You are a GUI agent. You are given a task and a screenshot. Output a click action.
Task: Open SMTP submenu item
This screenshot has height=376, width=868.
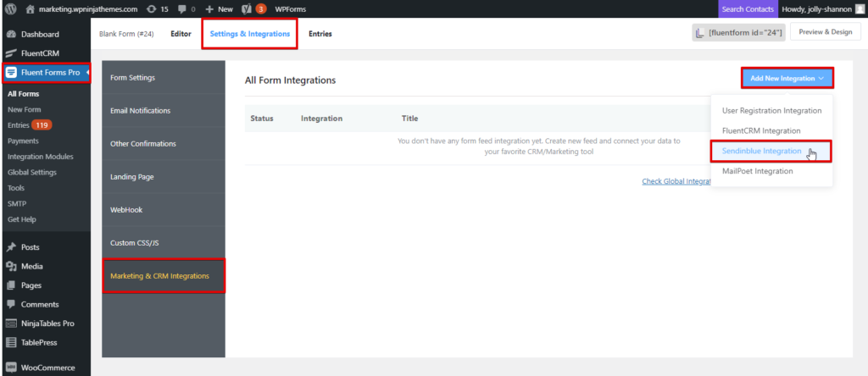(17, 203)
